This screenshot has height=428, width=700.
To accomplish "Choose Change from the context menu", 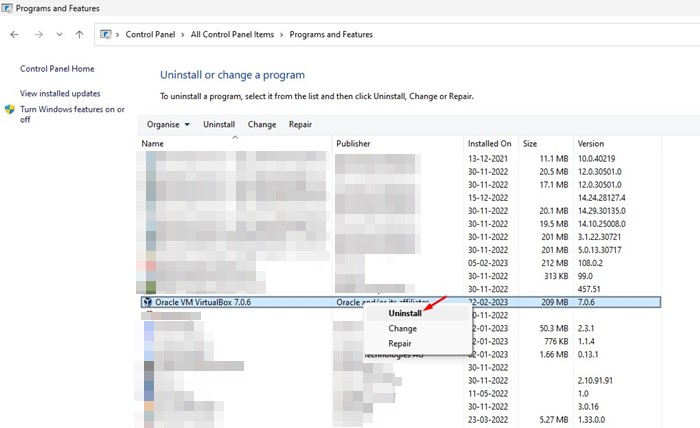I will point(402,328).
